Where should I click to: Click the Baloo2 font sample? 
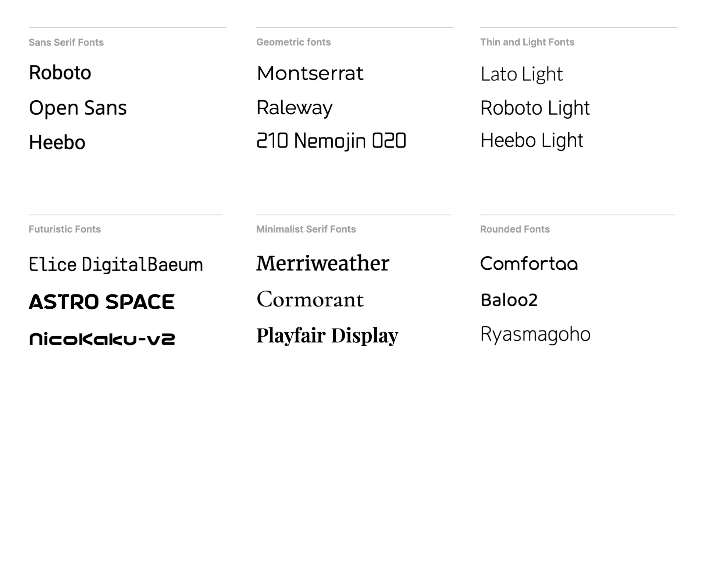(x=509, y=300)
